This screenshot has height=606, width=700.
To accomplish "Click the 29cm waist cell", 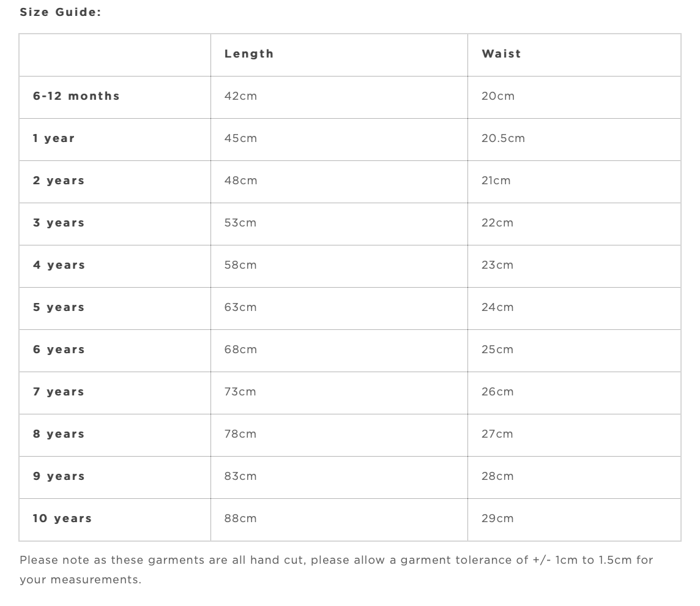I will pos(497,518).
